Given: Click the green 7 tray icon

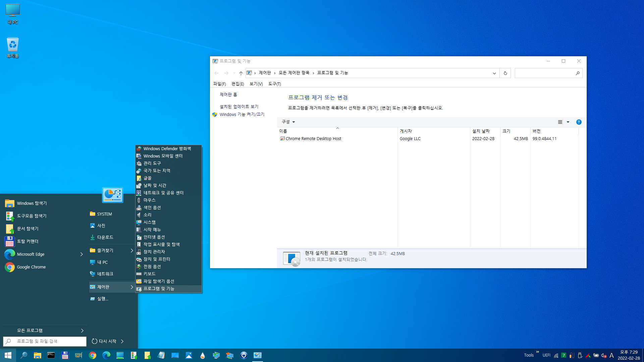Looking at the screenshot, I should [x=564, y=355].
